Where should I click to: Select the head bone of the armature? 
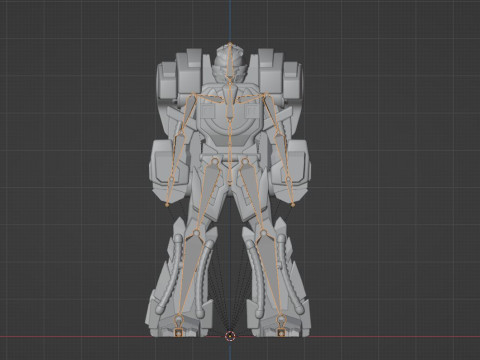point(230,61)
